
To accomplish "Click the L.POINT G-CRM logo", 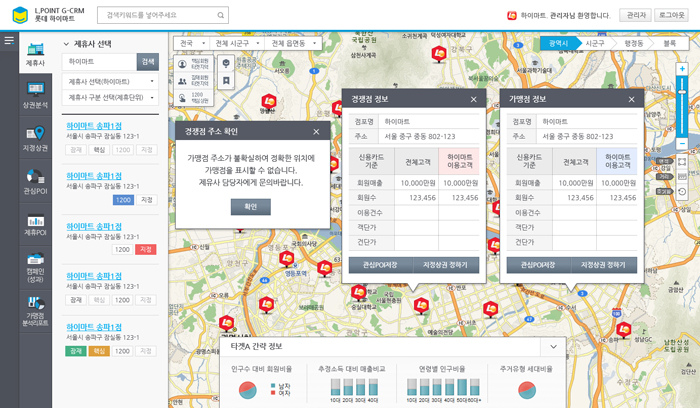I will point(48,15).
